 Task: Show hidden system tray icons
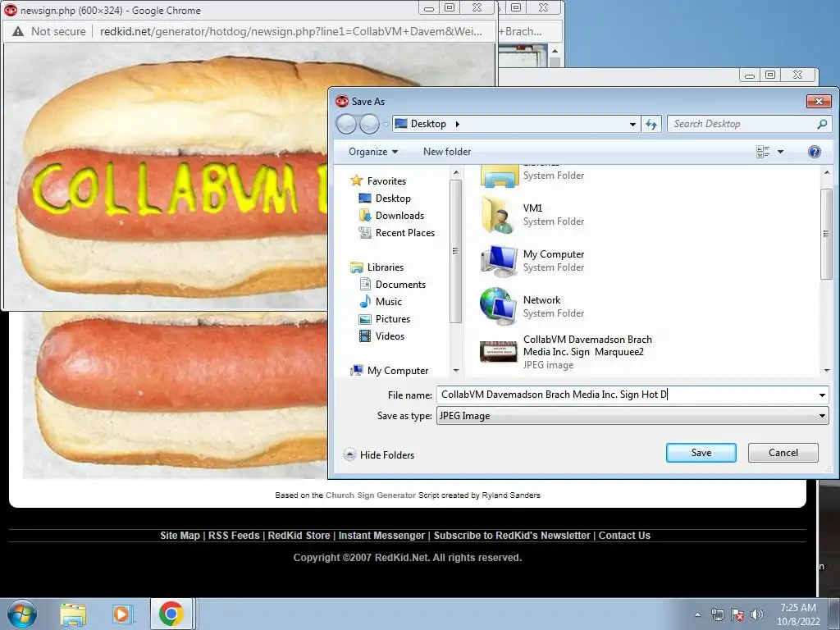click(697, 614)
